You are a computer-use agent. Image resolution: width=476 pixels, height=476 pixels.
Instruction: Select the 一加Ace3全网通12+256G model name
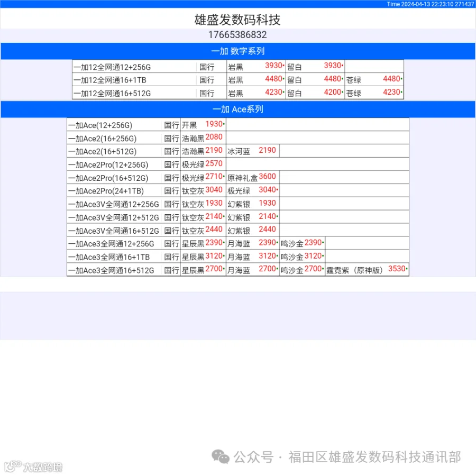point(111,244)
